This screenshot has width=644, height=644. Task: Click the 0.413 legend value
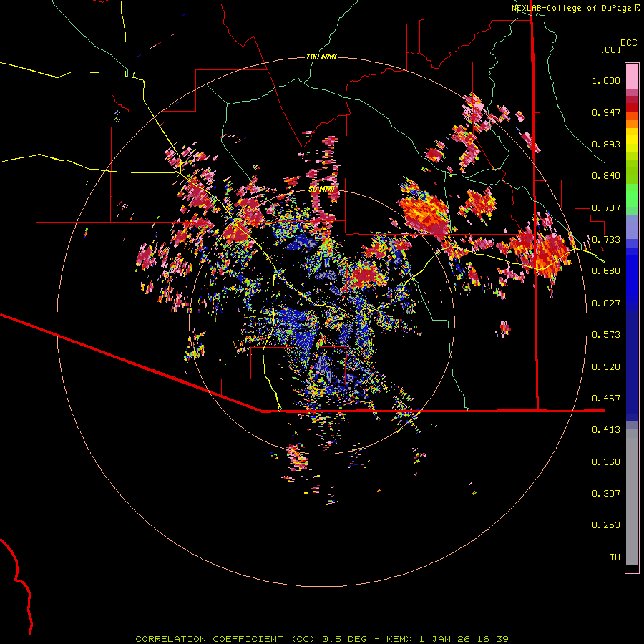[606, 430]
